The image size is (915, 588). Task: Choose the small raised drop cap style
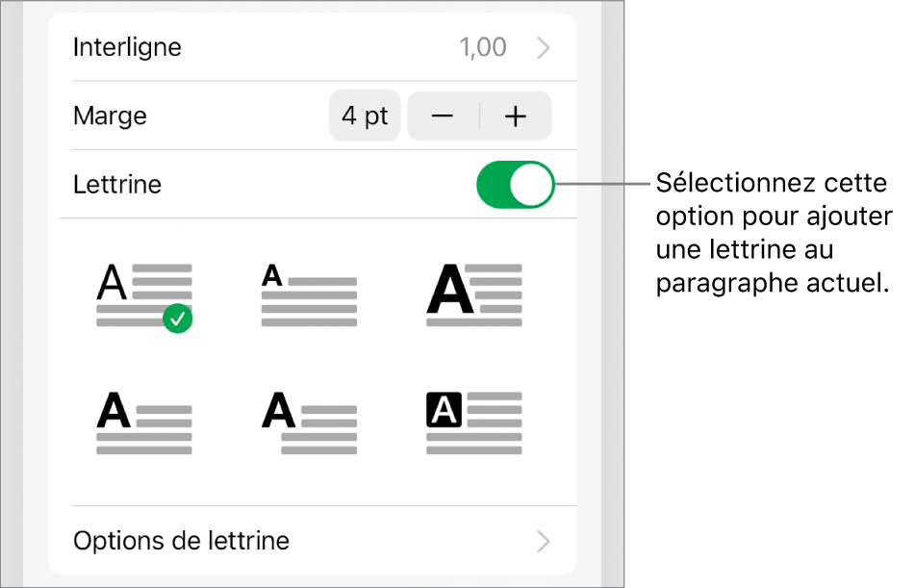click(309, 295)
